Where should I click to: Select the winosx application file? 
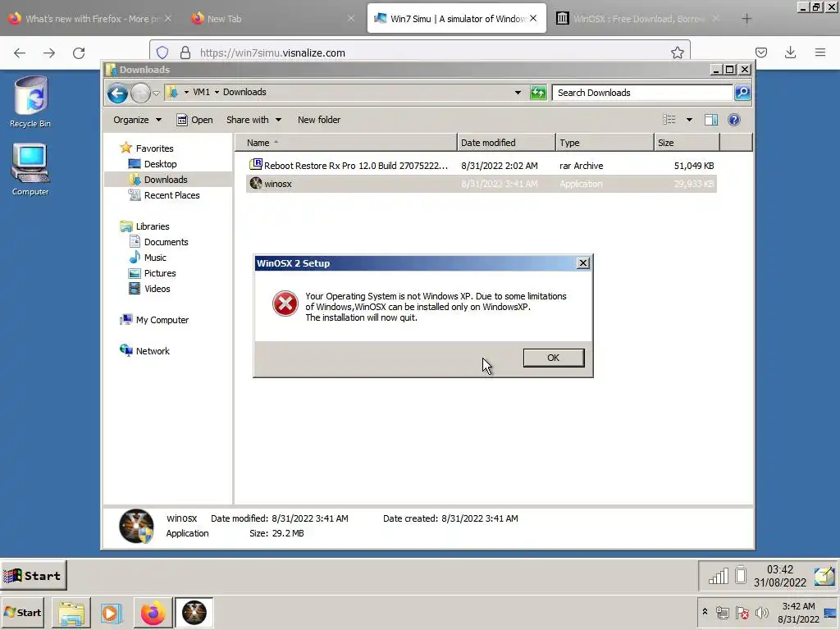point(482,184)
